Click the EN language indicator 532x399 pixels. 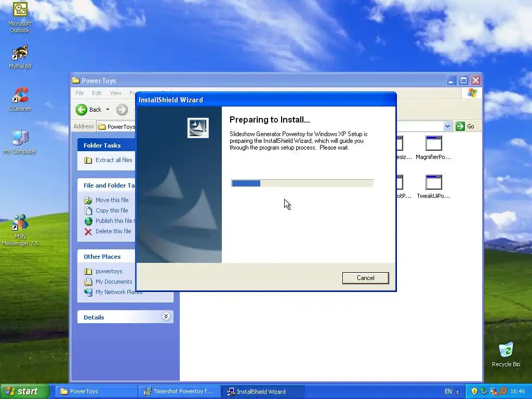click(448, 392)
